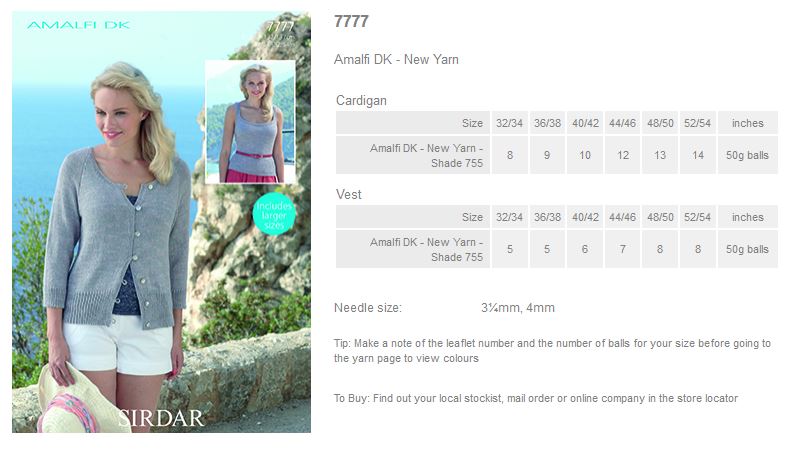Screen dimensions: 789x456
Task: Click the Vest section heading
Action: (349, 194)
